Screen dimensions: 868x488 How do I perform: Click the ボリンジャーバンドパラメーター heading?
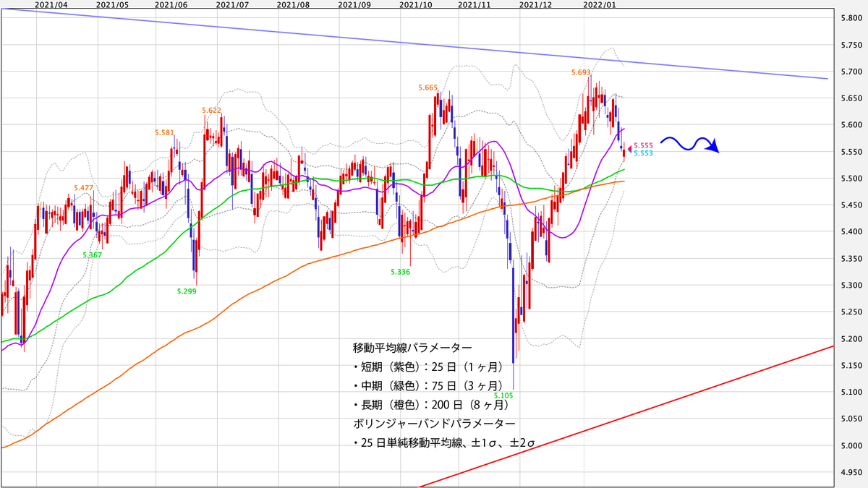(x=435, y=424)
